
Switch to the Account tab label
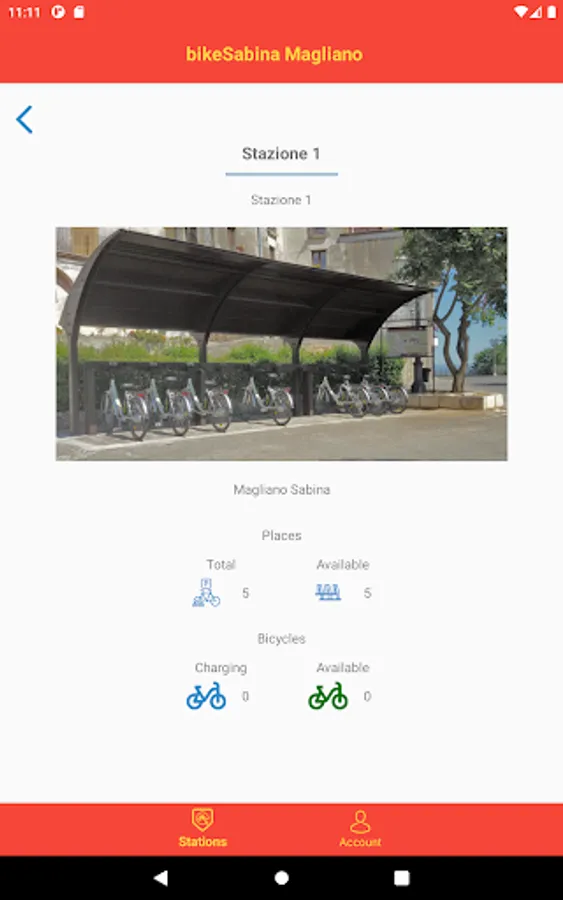point(360,842)
